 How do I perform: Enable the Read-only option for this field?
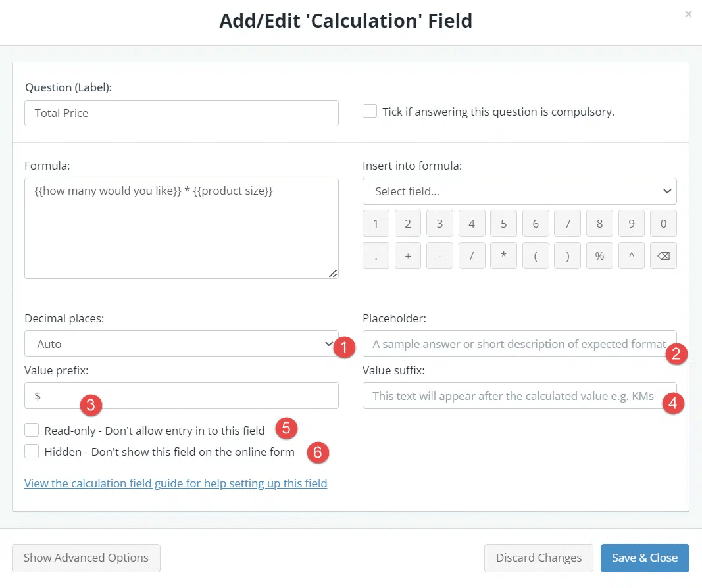31,429
